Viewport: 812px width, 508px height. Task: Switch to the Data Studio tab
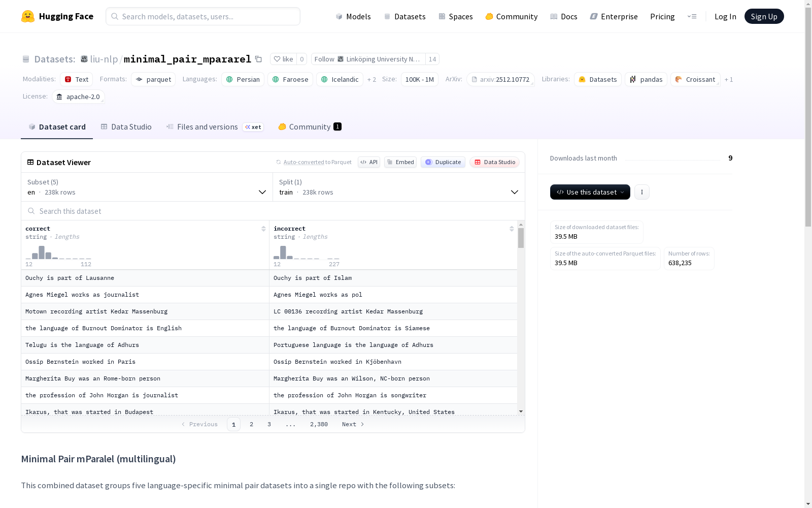pyautogui.click(x=126, y=127)
